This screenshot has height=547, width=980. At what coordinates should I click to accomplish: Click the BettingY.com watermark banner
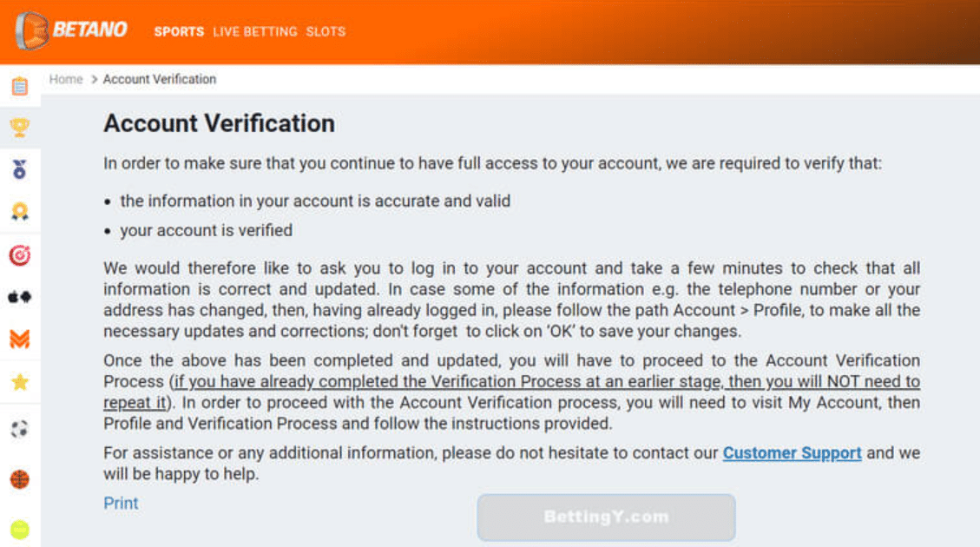[x=606, y=517]
